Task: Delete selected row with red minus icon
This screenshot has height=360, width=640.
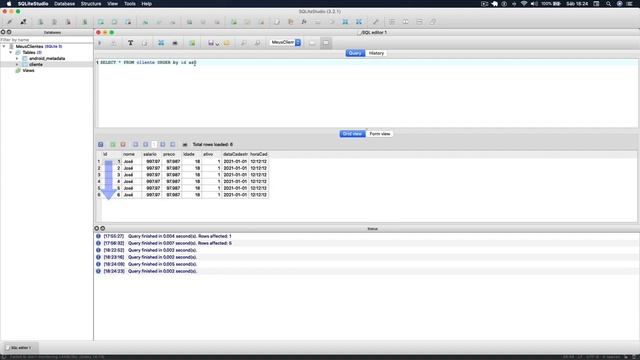Action: pos(123,144)
